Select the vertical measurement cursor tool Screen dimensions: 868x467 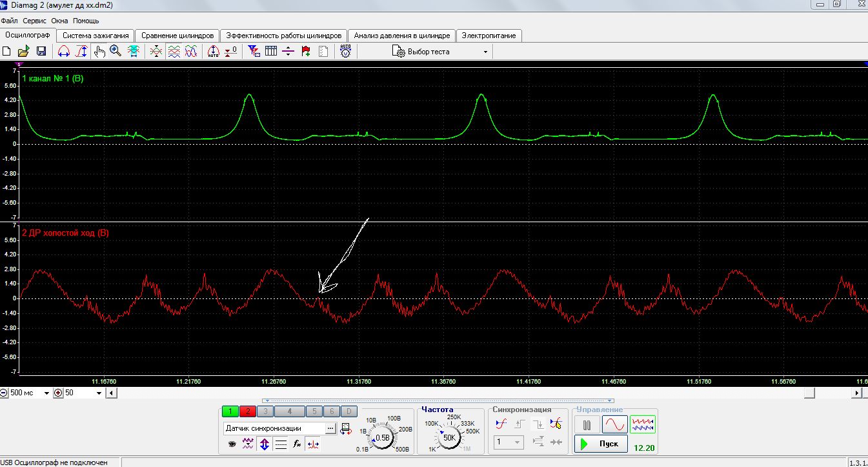pos(82,52)
